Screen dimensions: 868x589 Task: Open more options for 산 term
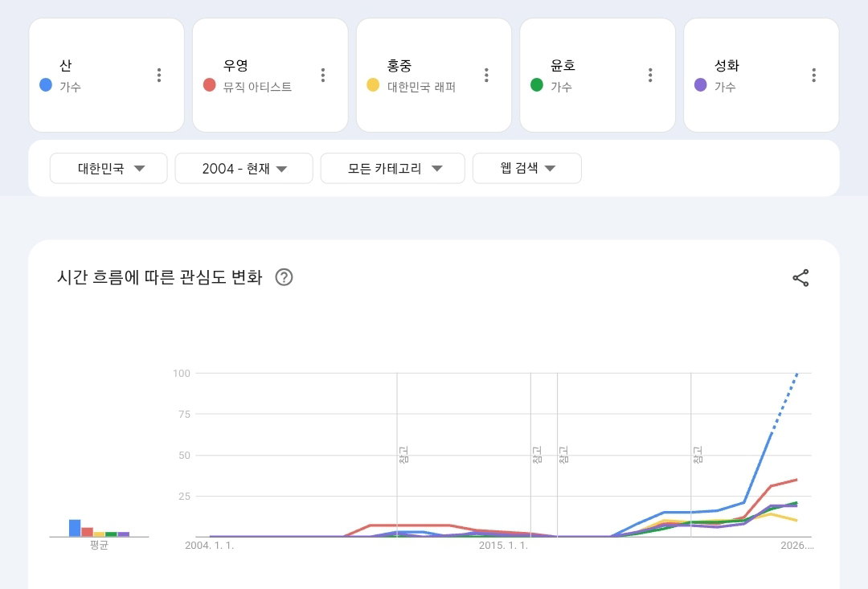tap(159, 76)
